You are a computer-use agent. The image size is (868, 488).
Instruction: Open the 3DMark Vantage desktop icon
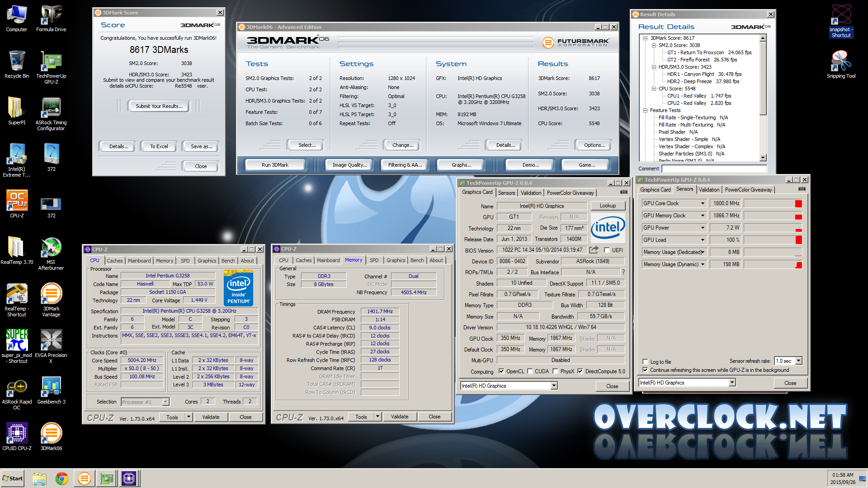point(51,300)
